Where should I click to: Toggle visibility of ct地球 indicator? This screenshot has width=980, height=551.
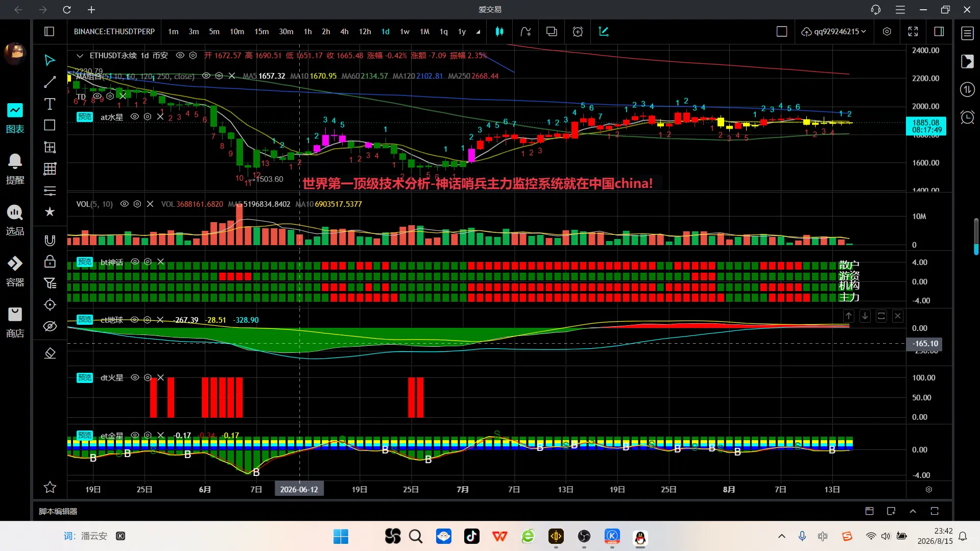pyautogui.click(x=135, y=320)
